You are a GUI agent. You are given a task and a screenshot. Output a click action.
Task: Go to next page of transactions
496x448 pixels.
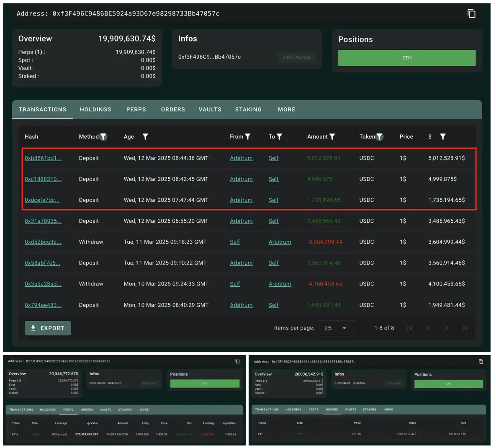tap(446, 328)
